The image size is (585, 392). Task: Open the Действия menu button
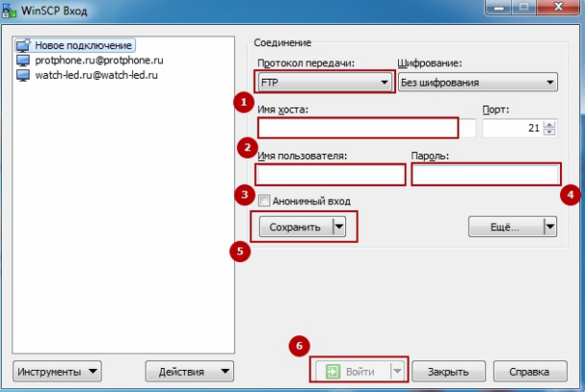coord(188,371)
